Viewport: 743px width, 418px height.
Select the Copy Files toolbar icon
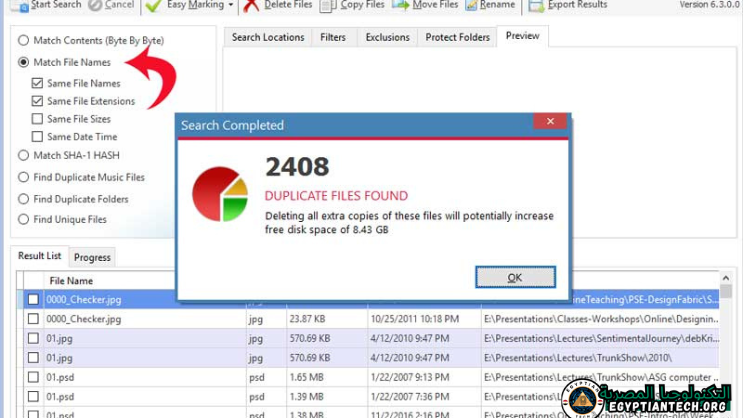tap(328, 6)
